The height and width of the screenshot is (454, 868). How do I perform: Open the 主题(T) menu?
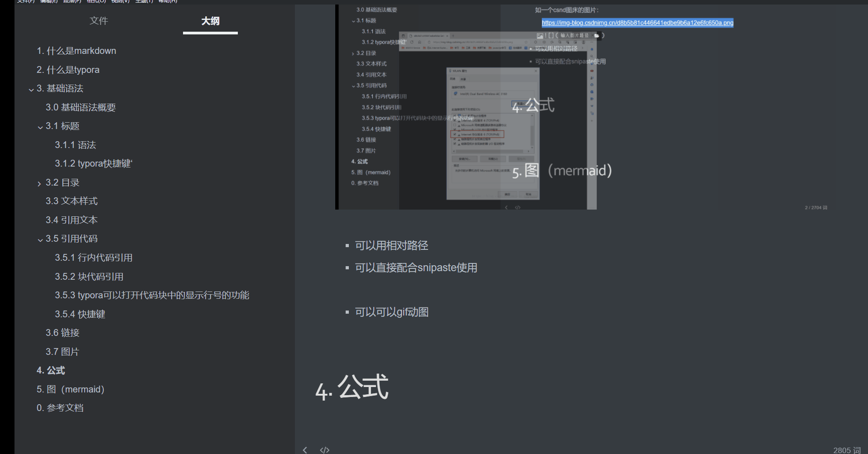click(143, 1)
